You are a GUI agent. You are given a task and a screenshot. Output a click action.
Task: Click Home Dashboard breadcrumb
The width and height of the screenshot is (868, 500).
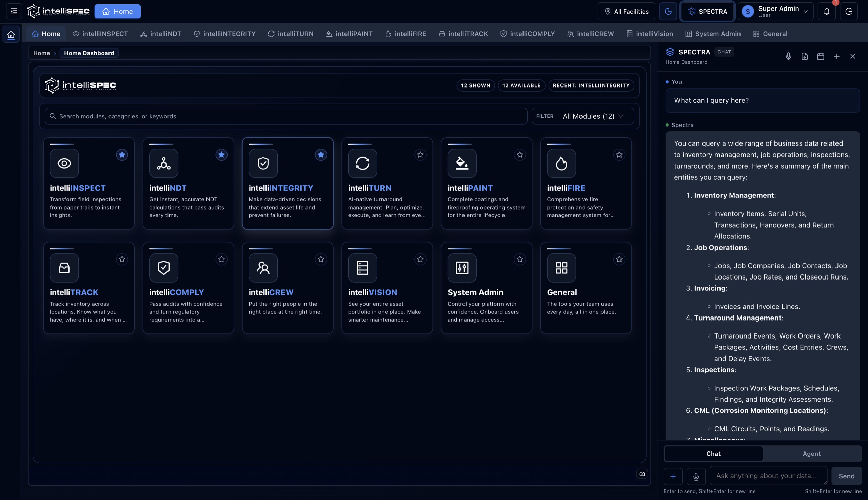pos(89,53)
